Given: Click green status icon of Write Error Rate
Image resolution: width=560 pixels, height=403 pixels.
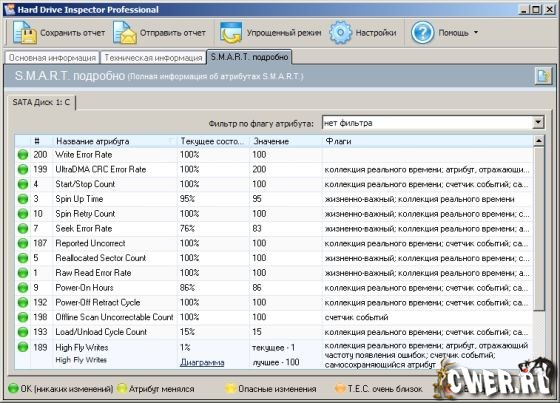Looking at the screenshot, I should pyautogui.click(x=23, y=155).
